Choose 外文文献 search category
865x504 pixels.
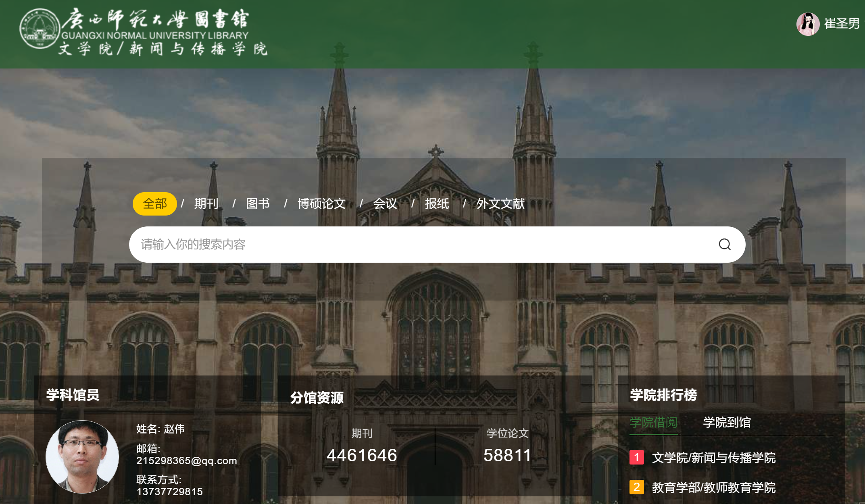[x=500, y=204]
